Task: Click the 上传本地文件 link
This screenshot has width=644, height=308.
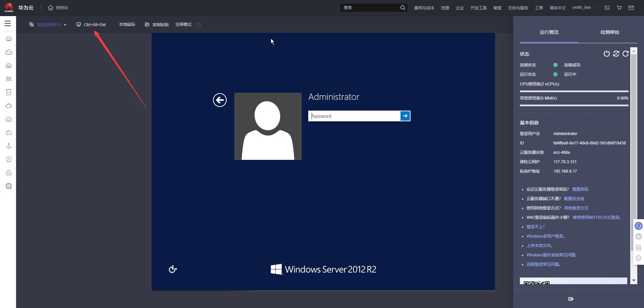Action: click(x=539, y=246)
